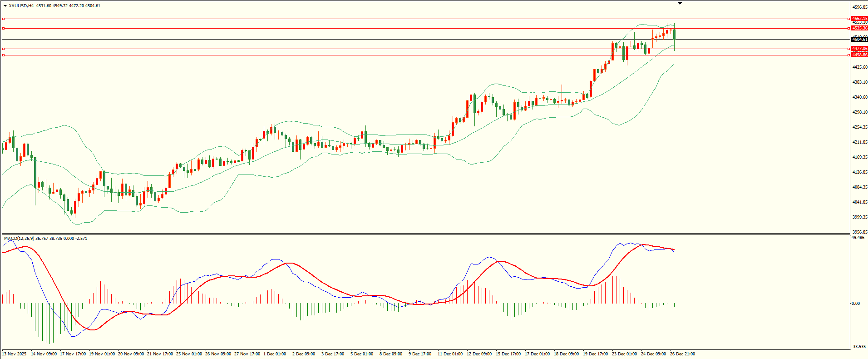Select left-edge handle of the 4535.36 line
This screenshot has height=359, width=868.
[4, 28]
